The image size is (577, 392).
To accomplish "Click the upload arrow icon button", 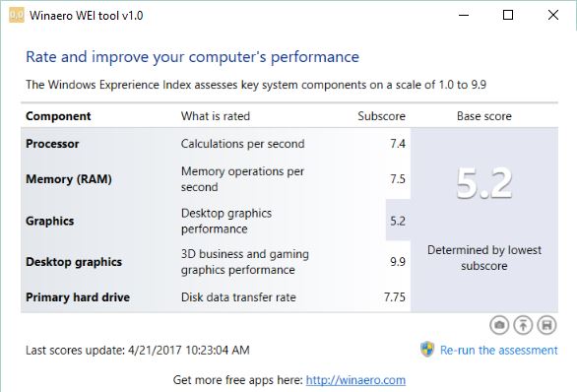I will pyautogui.click(x=523, y=325).
